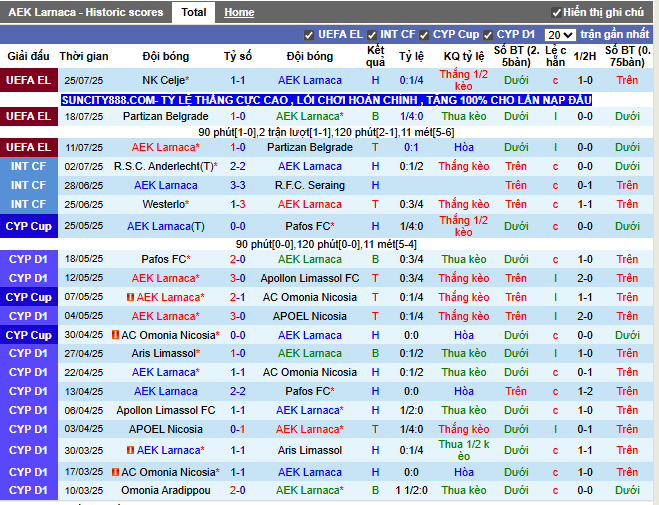Uncheck the CYP D1 filter checkbox
Image resolution: width=659 pixels, height=505 pixels.
point(488,35)
